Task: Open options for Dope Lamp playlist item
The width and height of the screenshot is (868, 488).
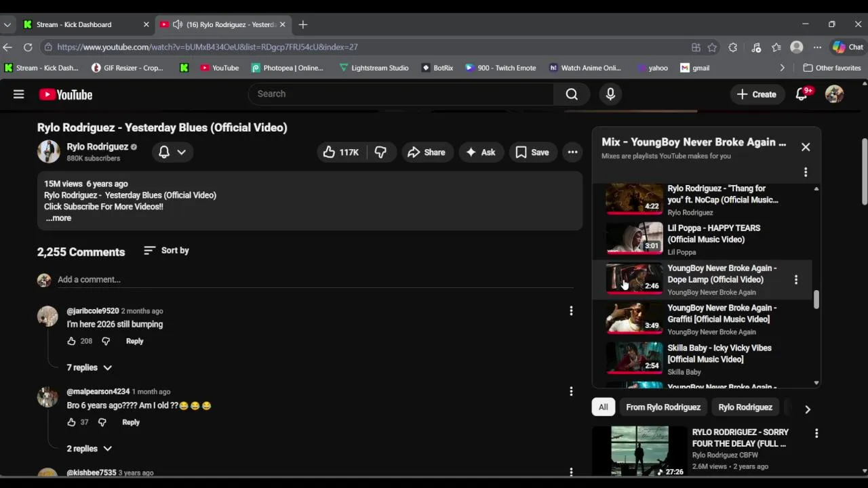Action: point(796,279)
